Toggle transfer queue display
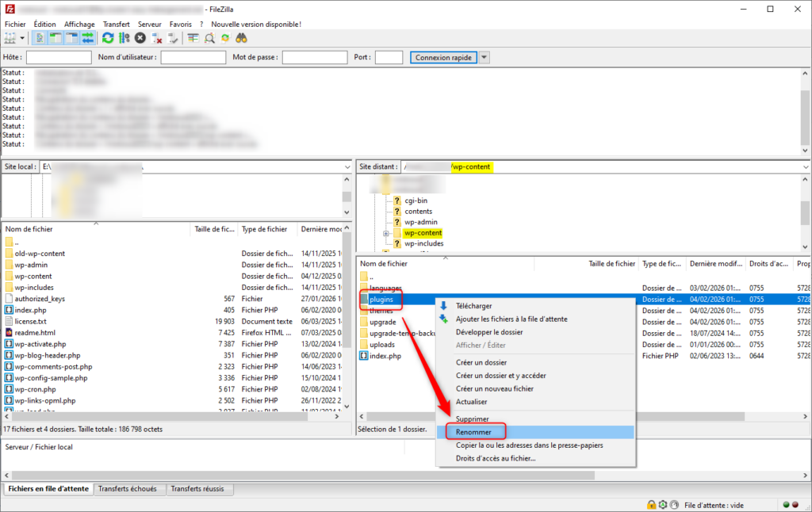This screenshot has height=512, width=812. click(87, 38)
